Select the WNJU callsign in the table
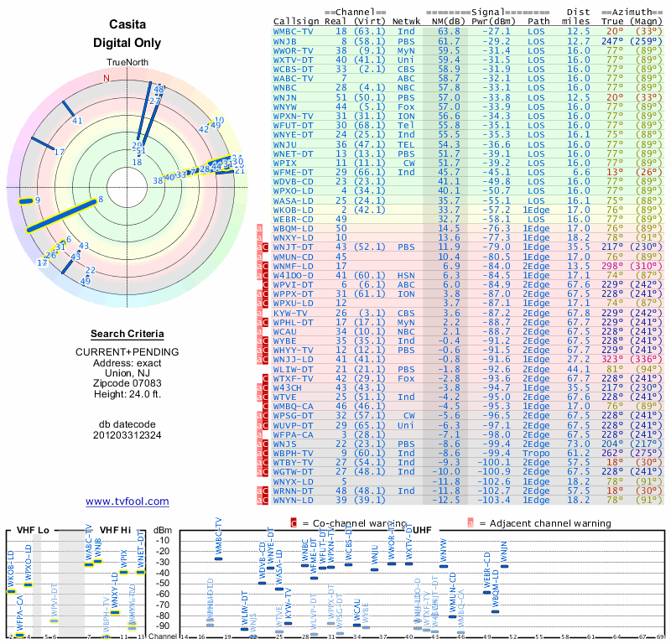 [x=284, y=144]
